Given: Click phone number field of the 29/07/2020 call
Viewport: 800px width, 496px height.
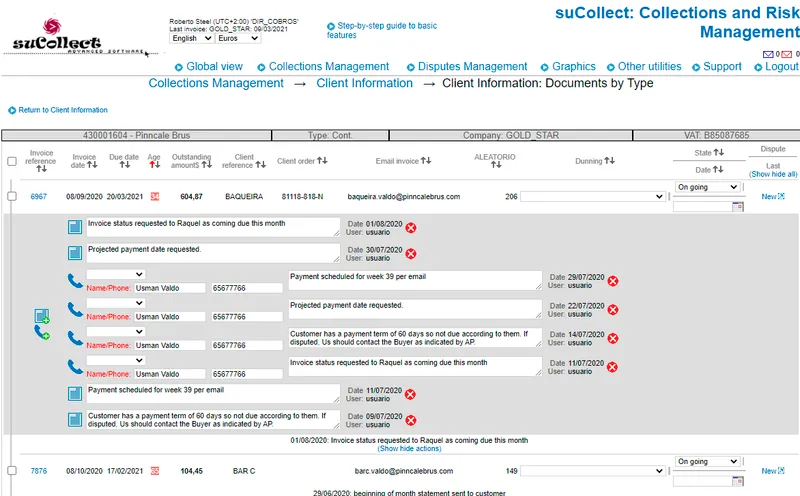Looking at the screenshot, I should [247, 288].
